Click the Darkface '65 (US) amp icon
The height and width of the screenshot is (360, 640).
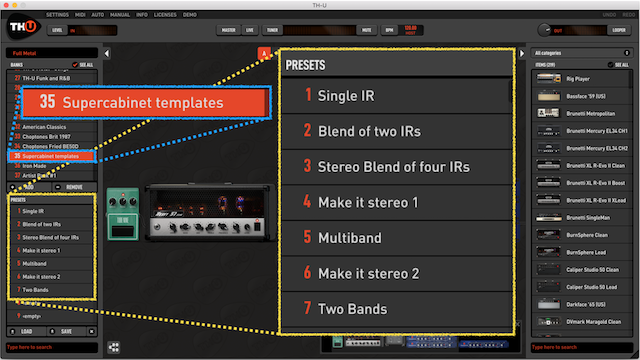549,304
